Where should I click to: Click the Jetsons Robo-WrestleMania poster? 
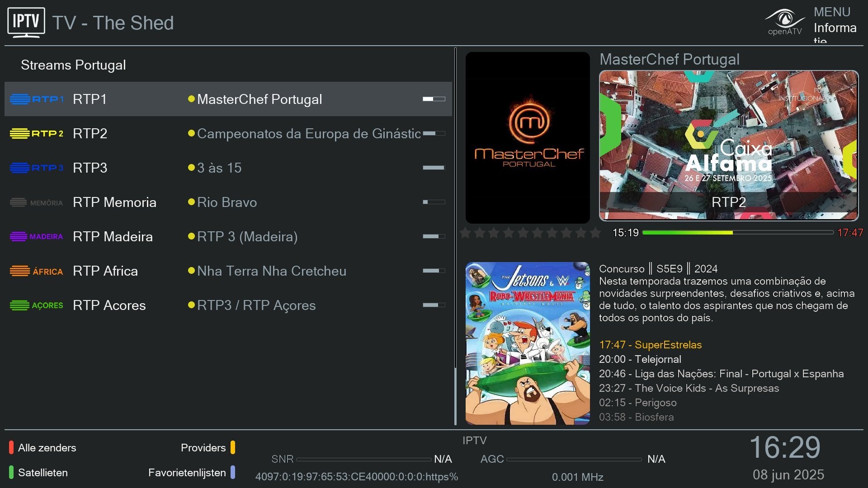[x=528, y=343]
